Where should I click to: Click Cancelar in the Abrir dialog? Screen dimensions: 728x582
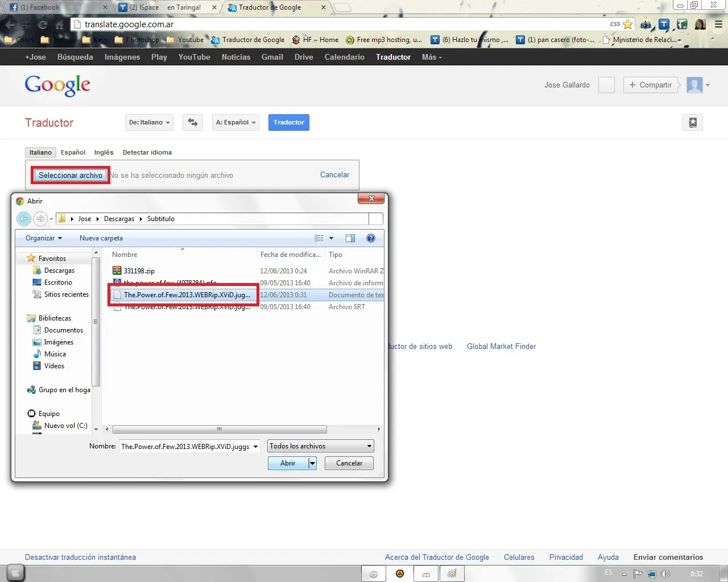[x=349, y=463]
